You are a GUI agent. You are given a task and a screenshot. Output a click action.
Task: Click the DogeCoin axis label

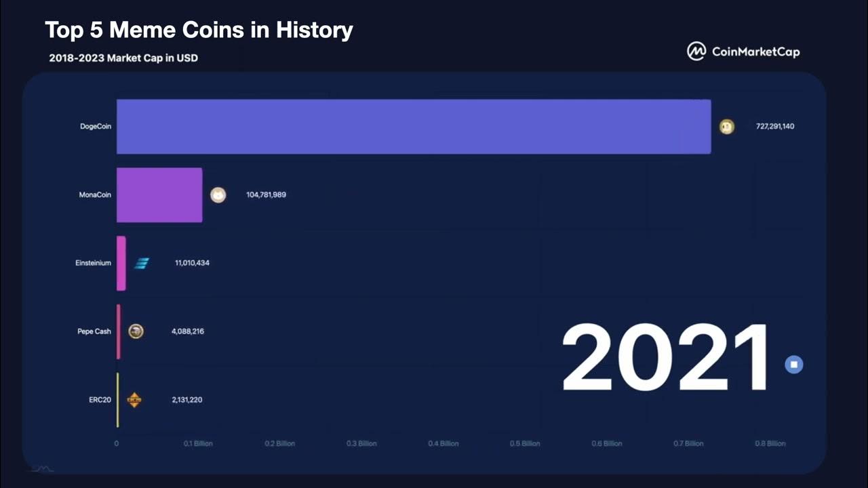pyautogui.click(x=96, y=127)
